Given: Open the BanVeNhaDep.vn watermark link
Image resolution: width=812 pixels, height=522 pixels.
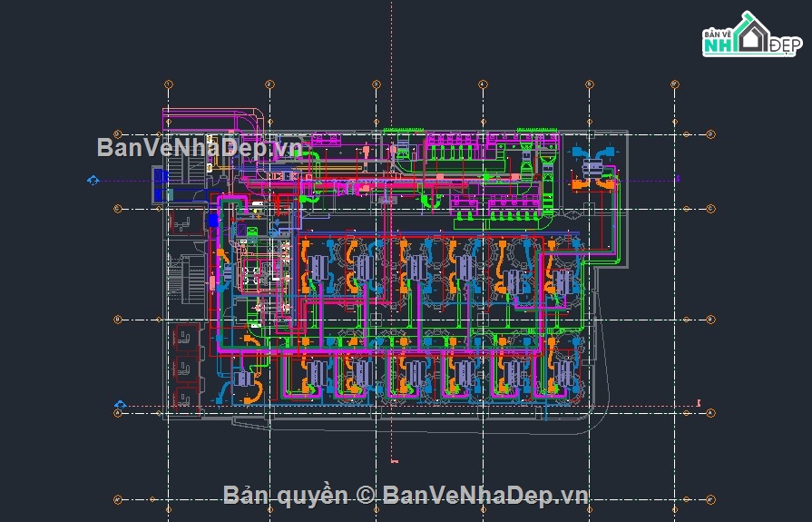Looking at the screenshot, I should click(199, 147).
